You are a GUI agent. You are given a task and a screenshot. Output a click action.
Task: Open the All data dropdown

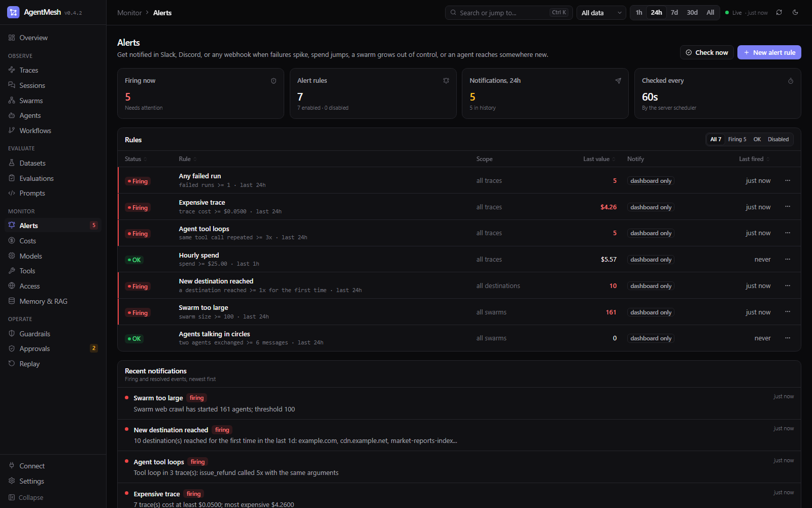point(601,13)
